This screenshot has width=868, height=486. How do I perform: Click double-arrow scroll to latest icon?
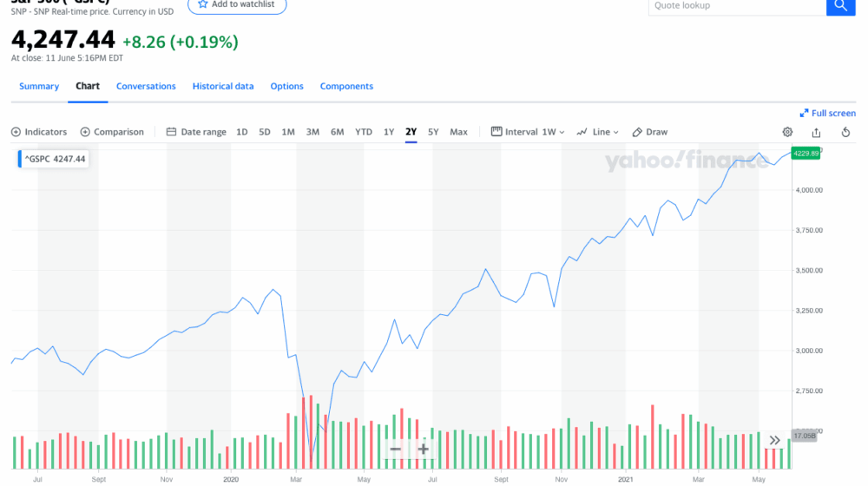(x=774, y=440)
